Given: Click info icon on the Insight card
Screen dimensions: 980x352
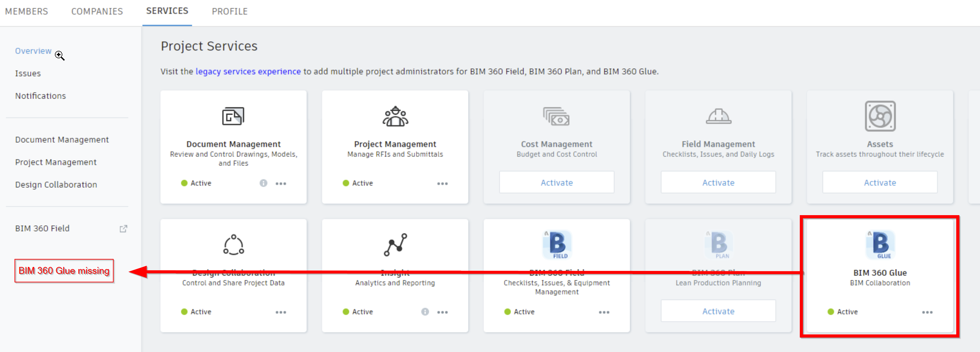Looking at the screenshot, I should tap(425, 312).
